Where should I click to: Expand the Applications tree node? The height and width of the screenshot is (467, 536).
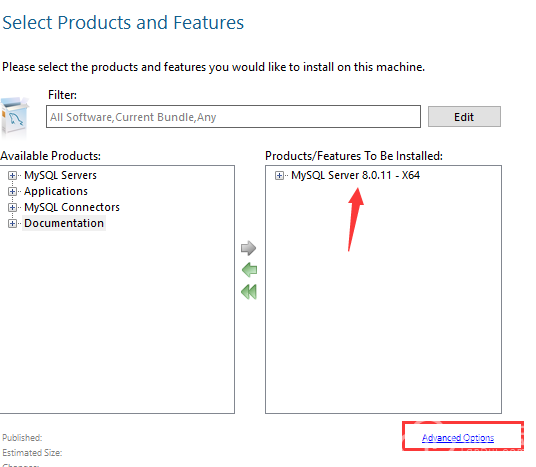click(12, 191)
